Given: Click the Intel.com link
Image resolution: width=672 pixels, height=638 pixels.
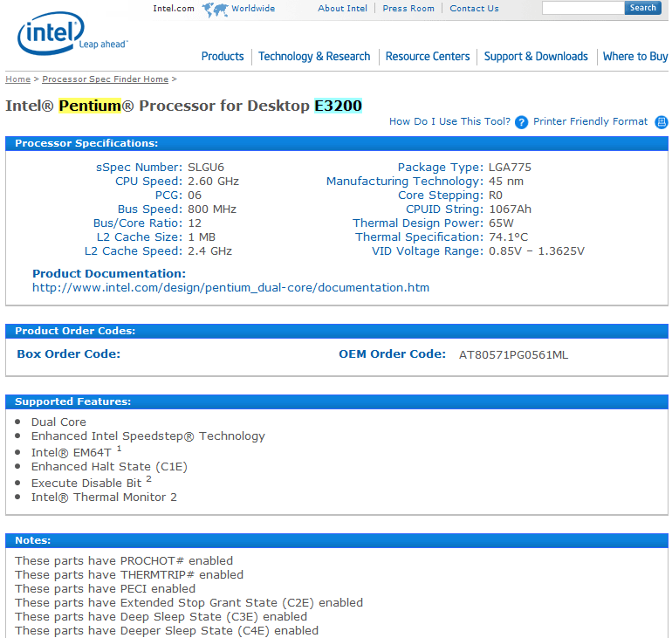Looking at the screenshot, I should coord(174,9).
